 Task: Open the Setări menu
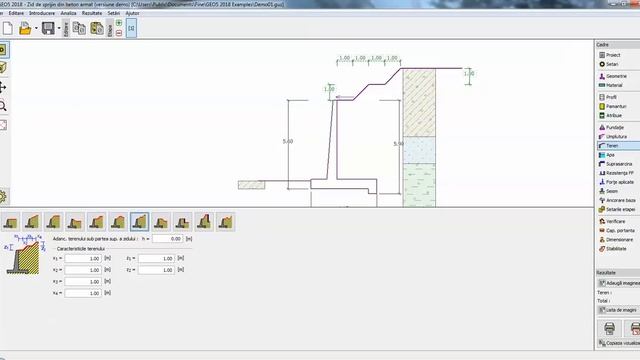pos(114,13)
